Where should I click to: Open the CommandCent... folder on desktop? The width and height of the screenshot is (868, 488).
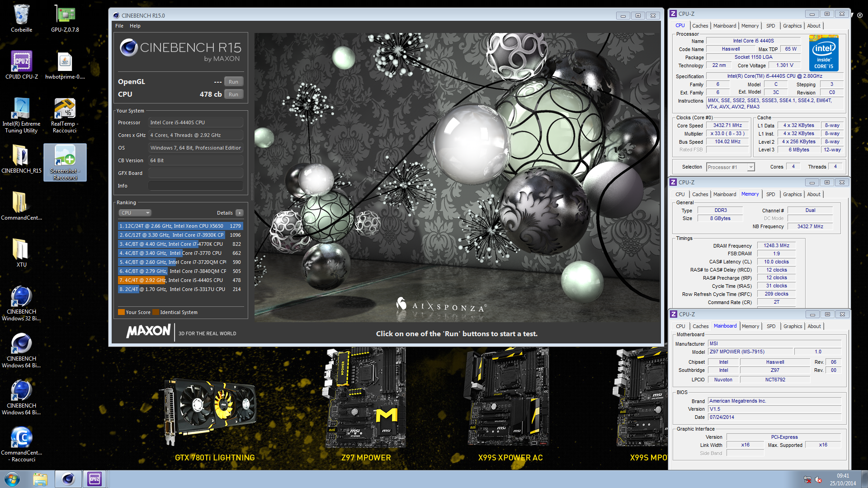tap(21, 206)
